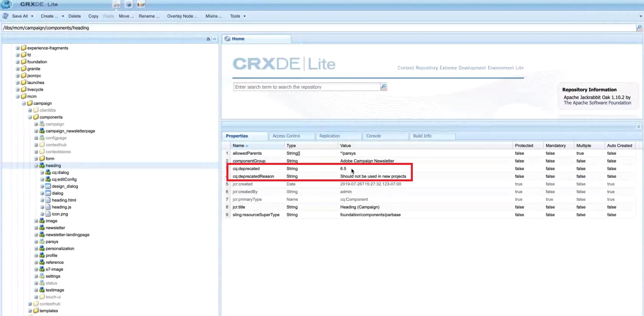The width and height of the screenshot is (644, 316).
Task: Click the Copy toolbar button
Action: (93, 16)
